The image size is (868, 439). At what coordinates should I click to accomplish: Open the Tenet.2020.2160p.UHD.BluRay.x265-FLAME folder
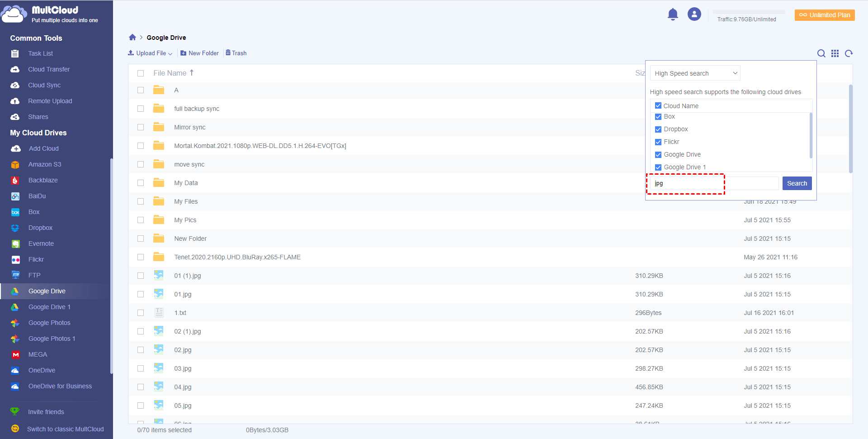pos(237,257)
